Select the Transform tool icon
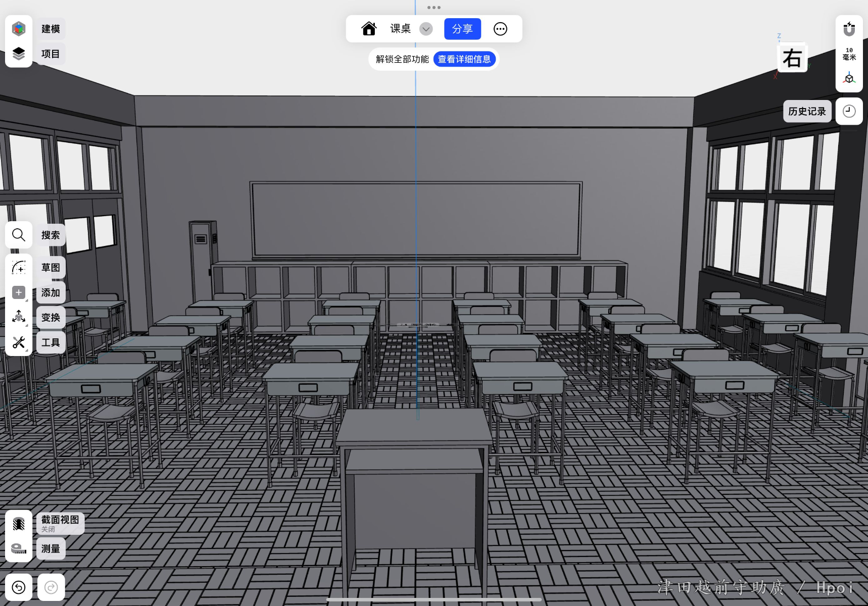The height and width of the screenshot is (606, 868). click(19, 317)
